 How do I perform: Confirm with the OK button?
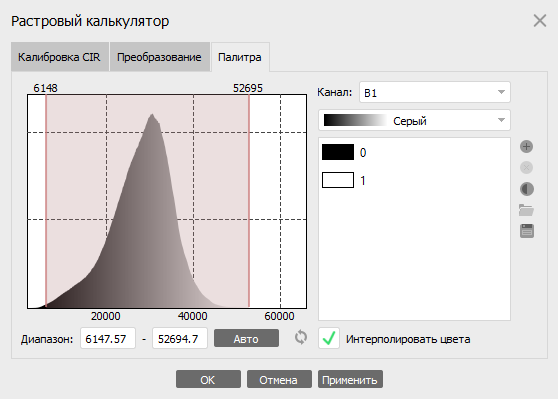(x=208, y=379)
